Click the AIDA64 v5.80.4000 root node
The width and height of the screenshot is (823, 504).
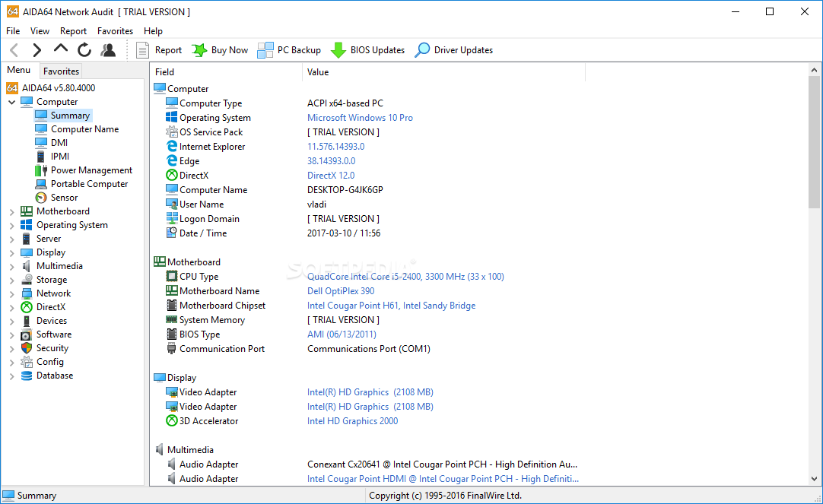coord(59,87)
